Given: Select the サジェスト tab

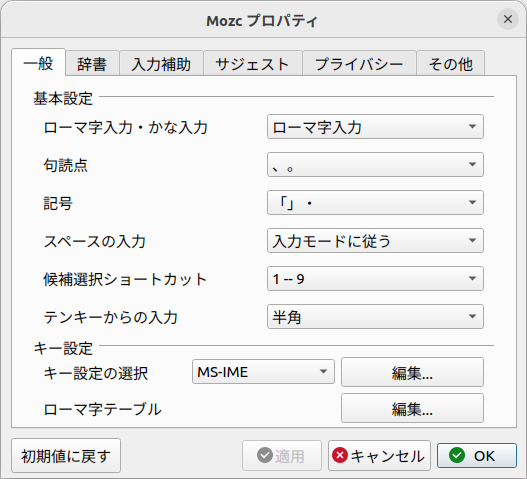Looking at the screenshot, I should point(253,63).
